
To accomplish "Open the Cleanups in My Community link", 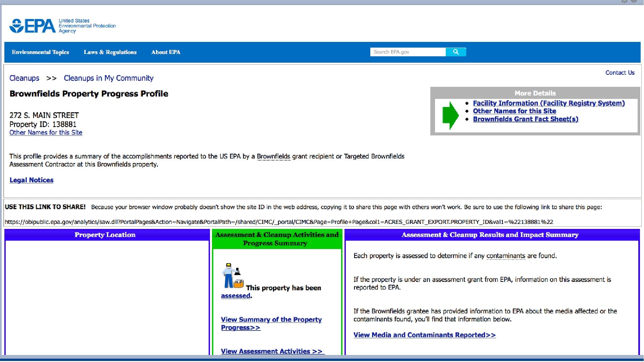I will pos(109,78).
